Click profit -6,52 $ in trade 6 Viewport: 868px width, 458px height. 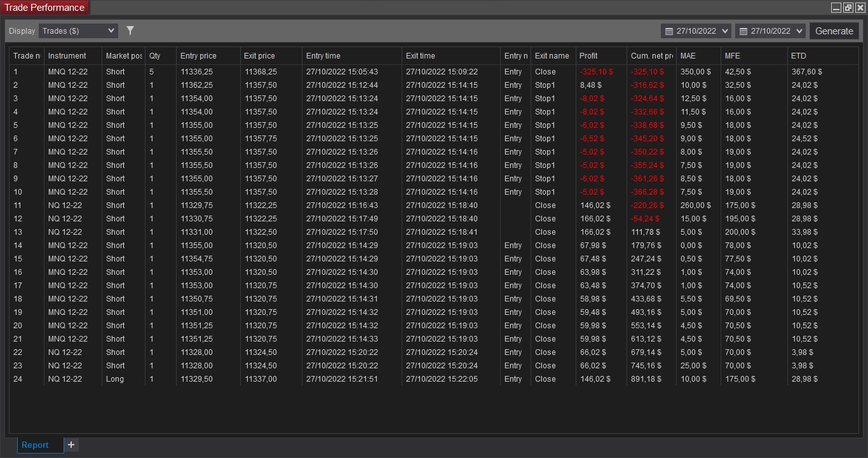pos(592,139)
